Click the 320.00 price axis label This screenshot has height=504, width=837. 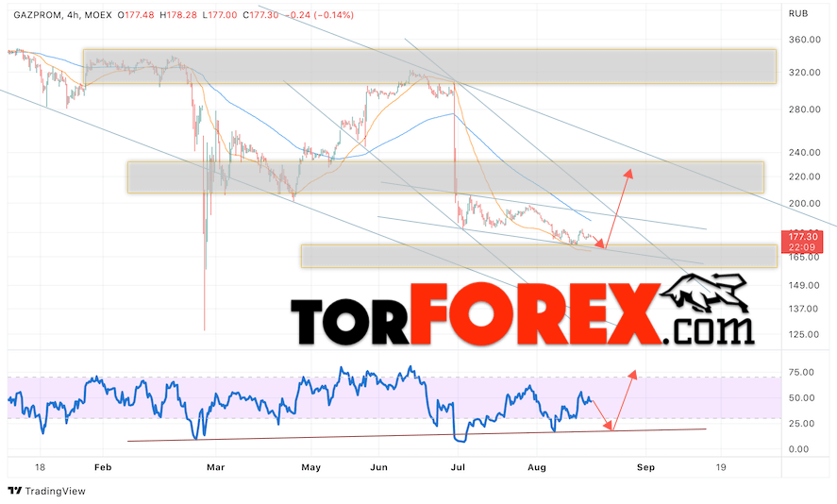coord(804,73)
